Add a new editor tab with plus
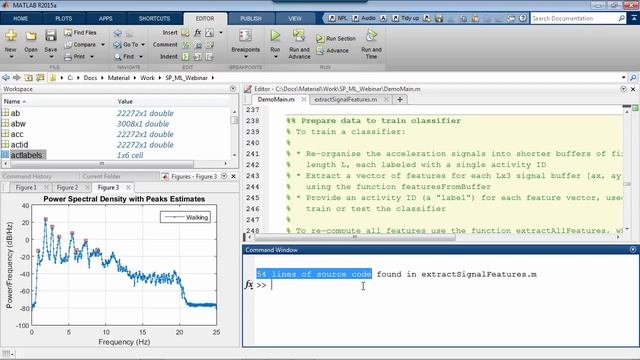The image size is (640, 360). [400, 100]
